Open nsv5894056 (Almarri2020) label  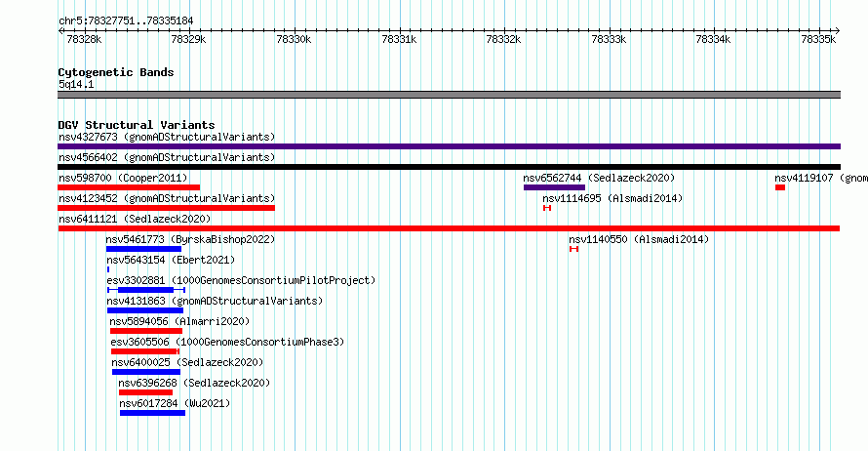179,321
